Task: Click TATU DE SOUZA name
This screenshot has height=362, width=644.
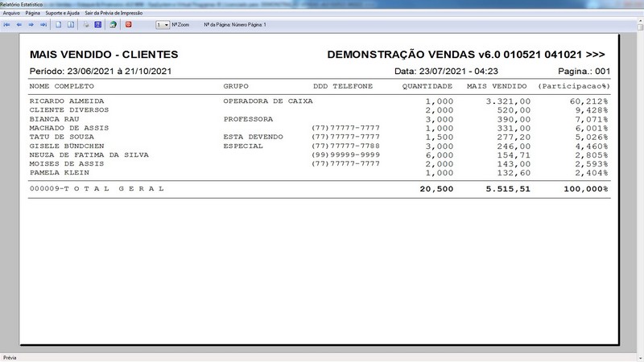Action: [62, 137]
